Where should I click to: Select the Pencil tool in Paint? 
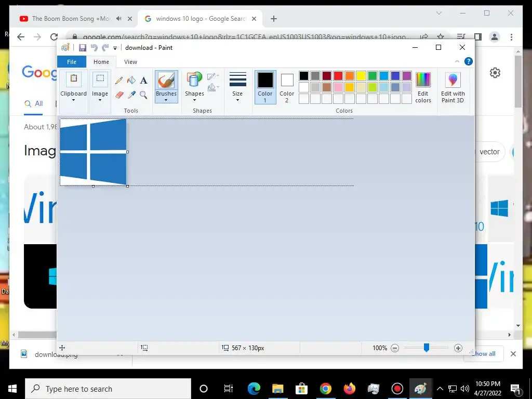click(x=119, y=81)
